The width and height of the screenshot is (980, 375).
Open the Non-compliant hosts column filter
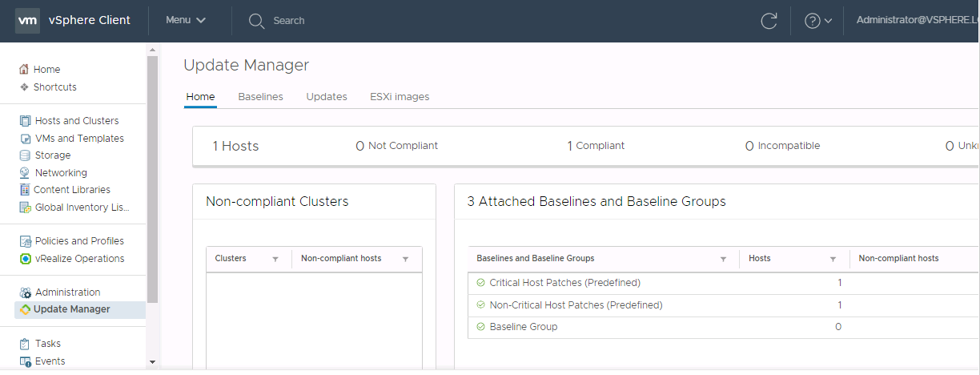point(405,259)
